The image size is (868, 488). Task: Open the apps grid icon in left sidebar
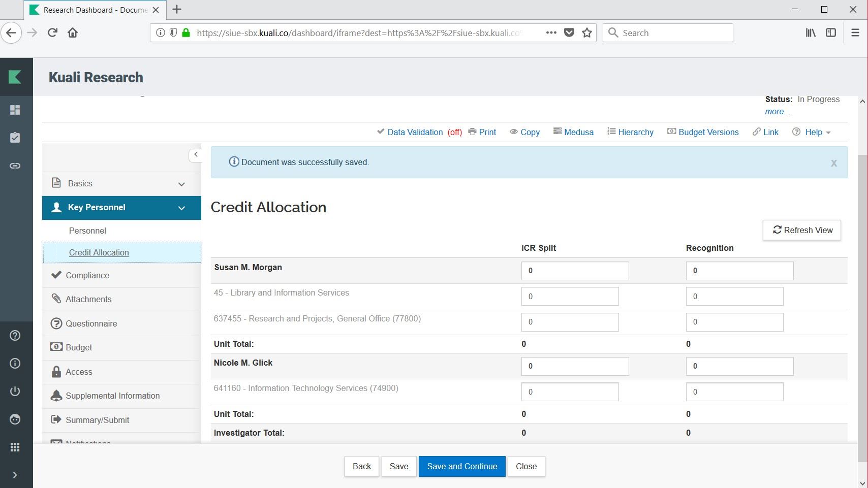tap(15, 447)
